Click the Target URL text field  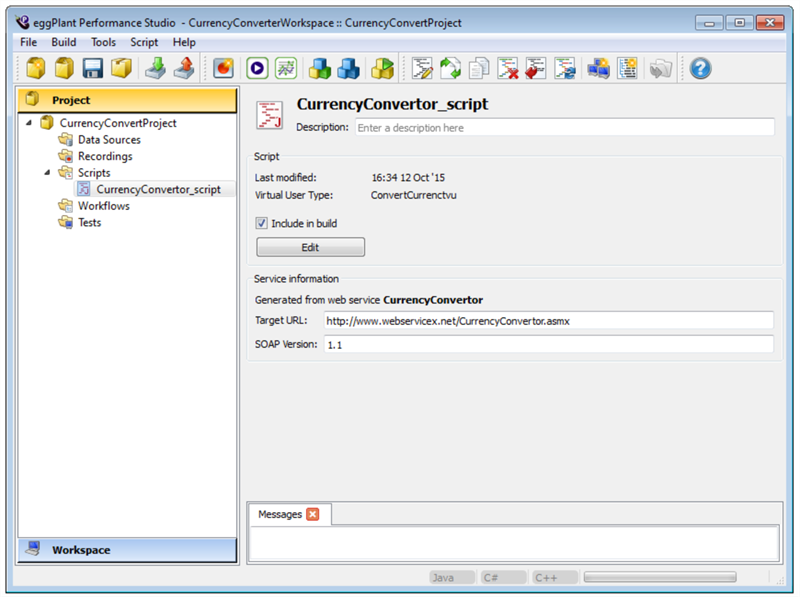(548, 320)
